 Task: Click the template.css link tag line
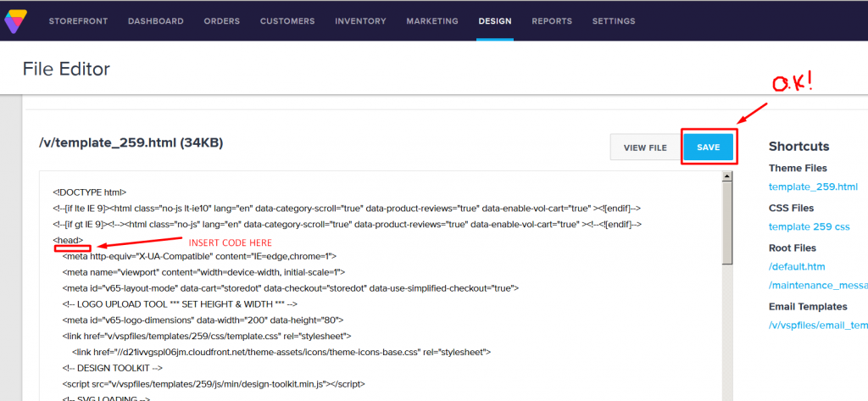pyautogui.click(x=207, y=336)
